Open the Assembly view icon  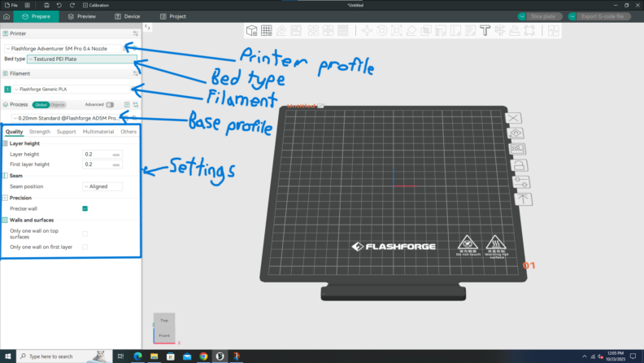pyautogui.click(x=553, y=30)
